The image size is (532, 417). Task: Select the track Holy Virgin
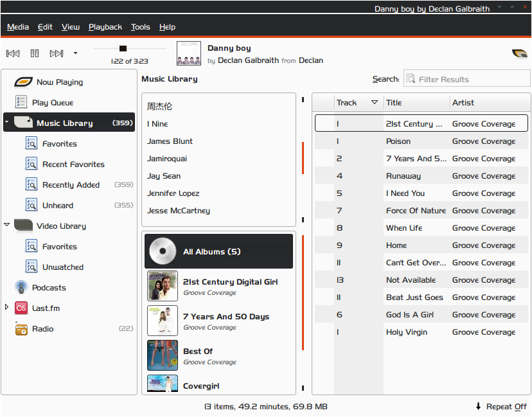click(421, 332)
